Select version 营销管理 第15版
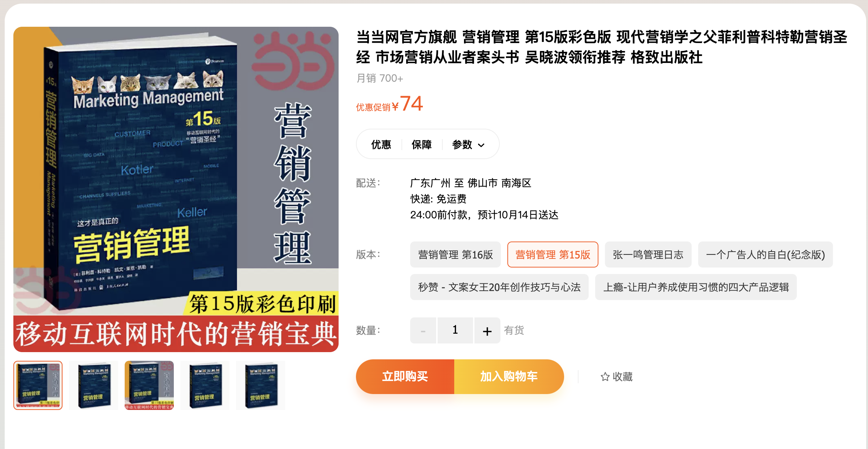Viewport: 868px width, 449px height. click(x=553, y=255)
